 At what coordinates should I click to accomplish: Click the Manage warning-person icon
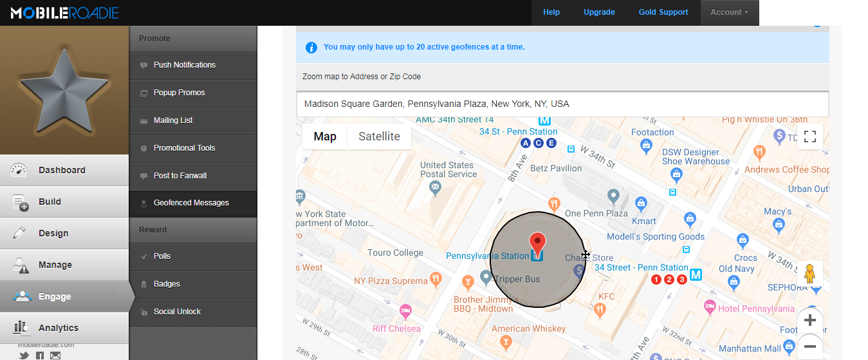point(21,265)
